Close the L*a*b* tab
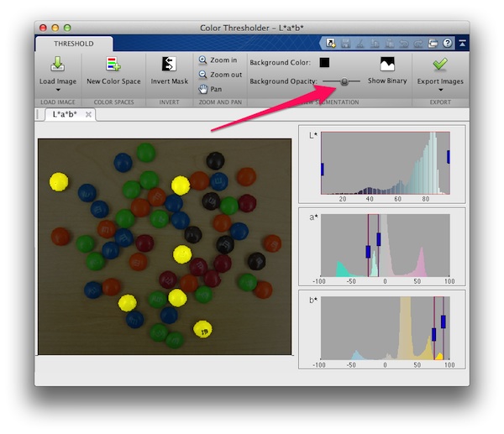 click(x=88, y=114)
